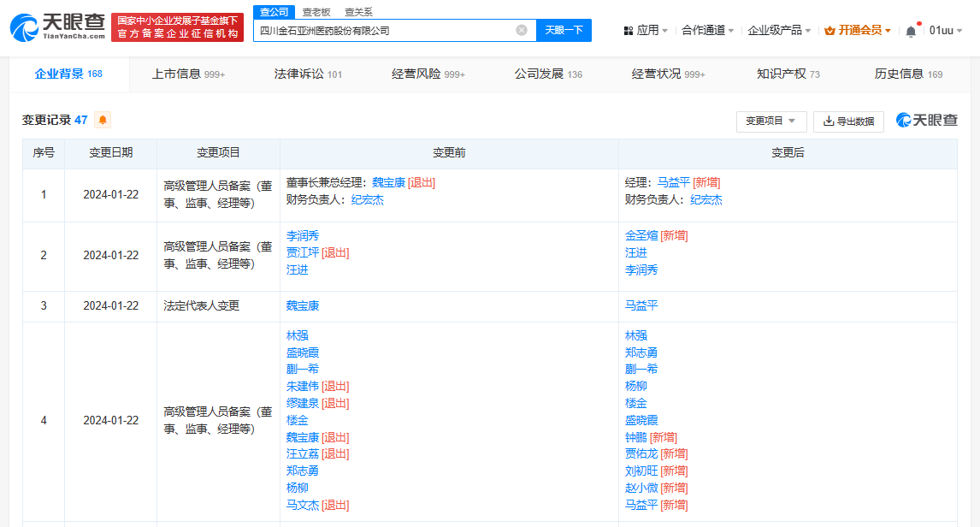Switch to the 法律诉讼 tab
This screenshot has width=980, height=527.
point(308,74)
